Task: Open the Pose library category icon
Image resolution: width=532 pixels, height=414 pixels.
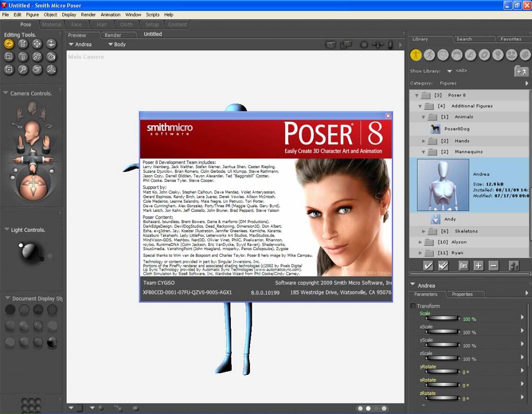Action: click(x=430, y=54)
